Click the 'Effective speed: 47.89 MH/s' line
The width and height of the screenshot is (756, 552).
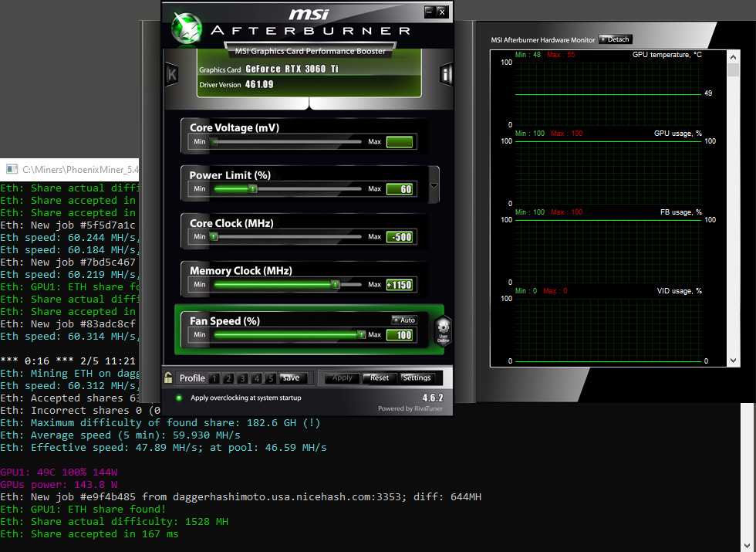point(164,447)
